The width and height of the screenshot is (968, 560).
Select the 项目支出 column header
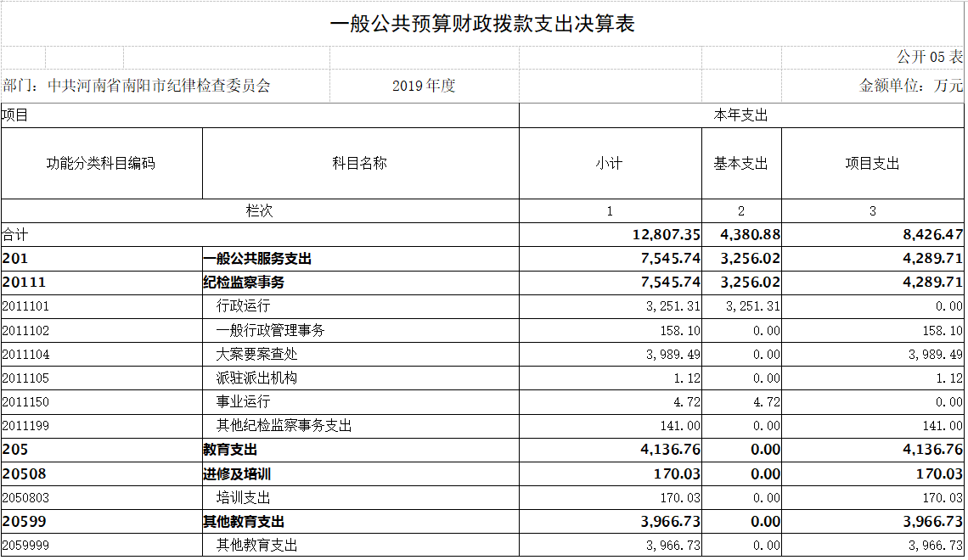click(x=873, y=164)
